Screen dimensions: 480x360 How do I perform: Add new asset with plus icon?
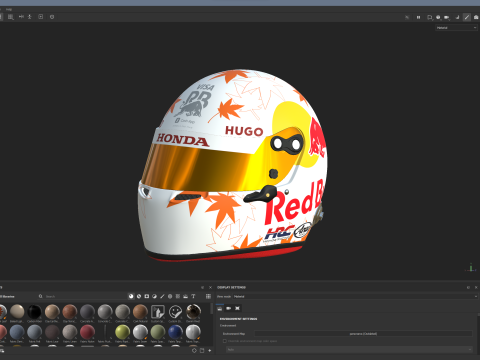(x=210, y=350)
